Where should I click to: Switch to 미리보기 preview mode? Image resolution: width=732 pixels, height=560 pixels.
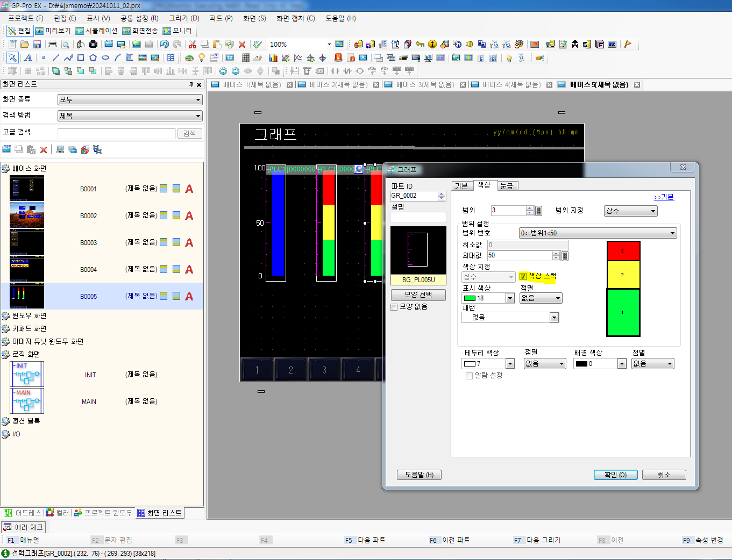point(53,31)
